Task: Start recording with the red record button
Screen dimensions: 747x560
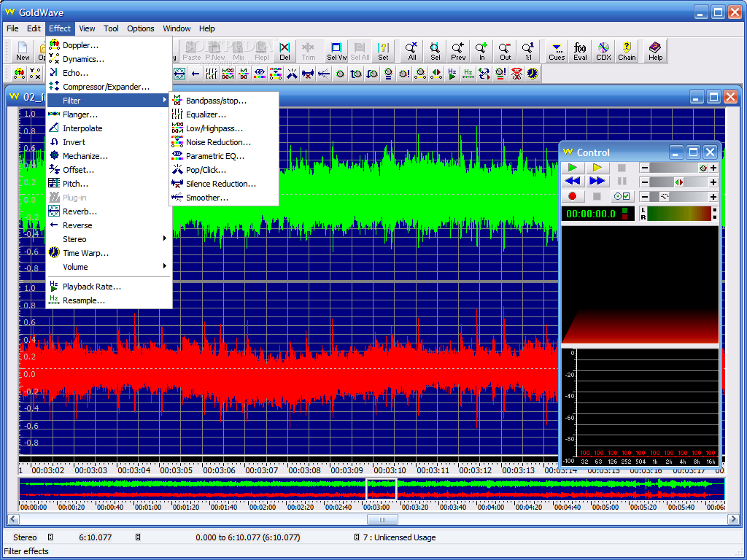Action: pyautogui.click(x=573, y=196)
